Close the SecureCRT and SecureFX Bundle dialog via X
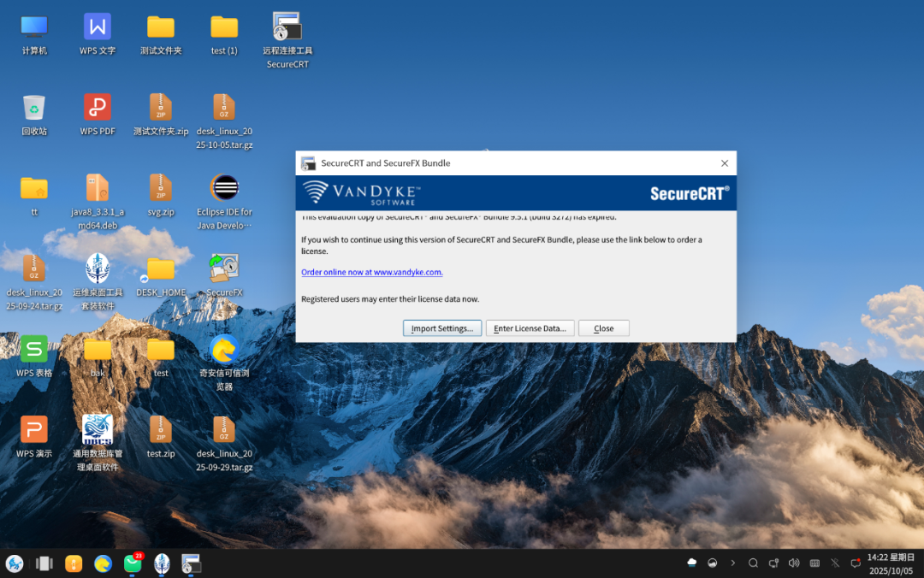 coord(725,163)
